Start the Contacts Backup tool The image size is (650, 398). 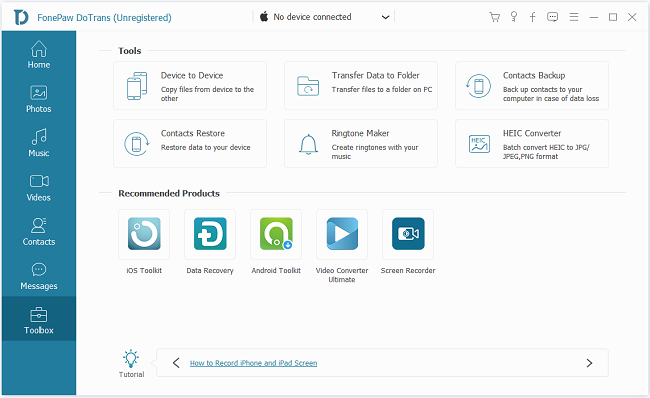pos(532,86)
